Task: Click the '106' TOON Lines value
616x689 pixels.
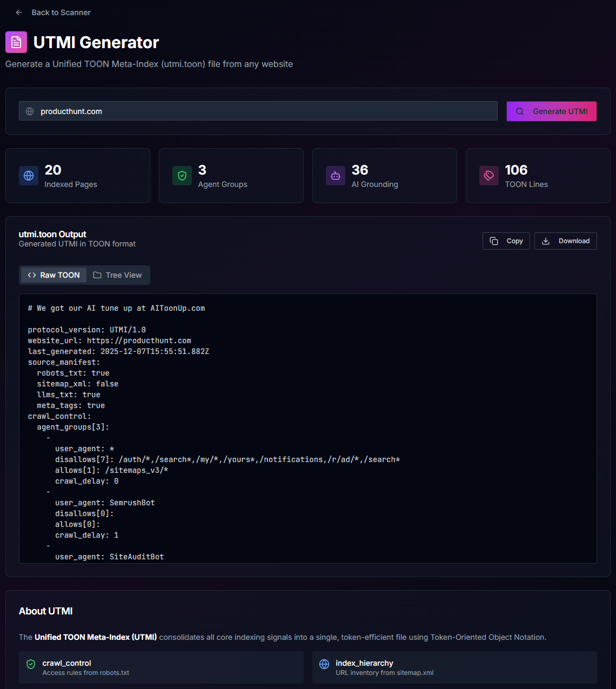Action: (516, 170)
